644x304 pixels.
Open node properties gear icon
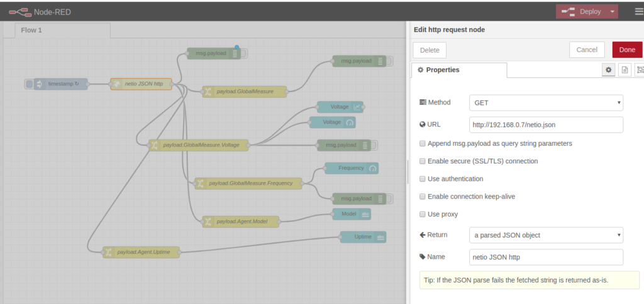tap(609, 70)
